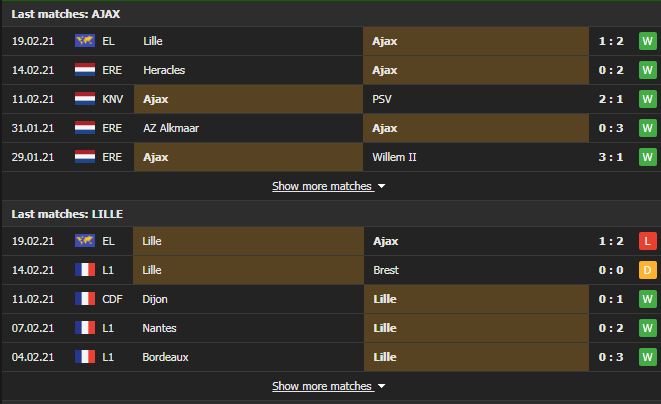Screen dimensions: 661x404
Task: Click the highlighted Ajax name in the Heracles row
Action: coord(384,70)
